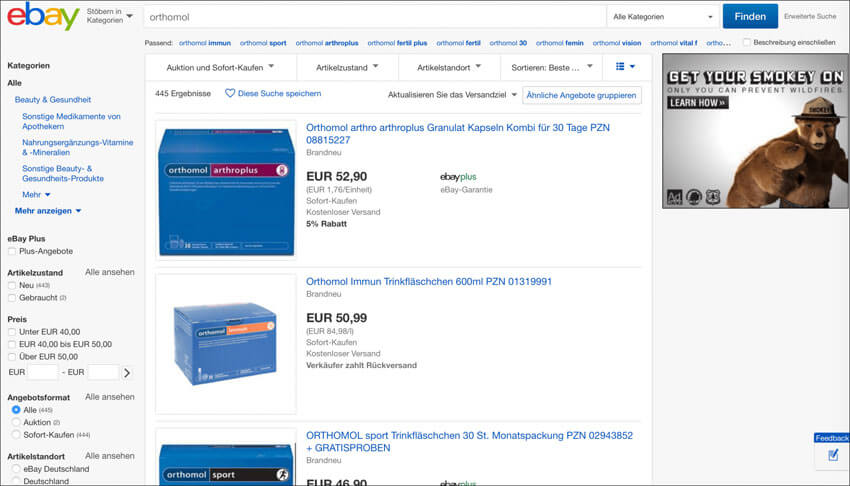Click the minimum EUR price field
The image size is (850, 486).
42,372
